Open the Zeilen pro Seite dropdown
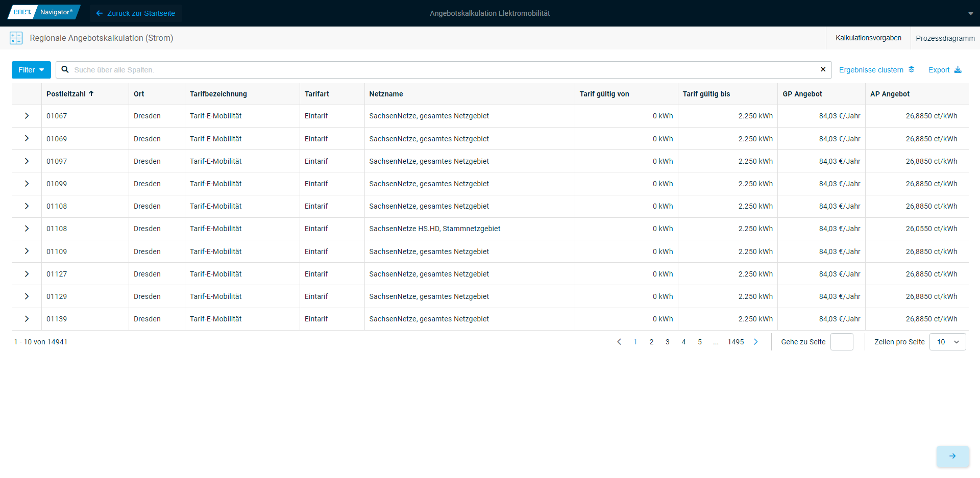Viewport: 980px width, 478px height. pos(947,342)
